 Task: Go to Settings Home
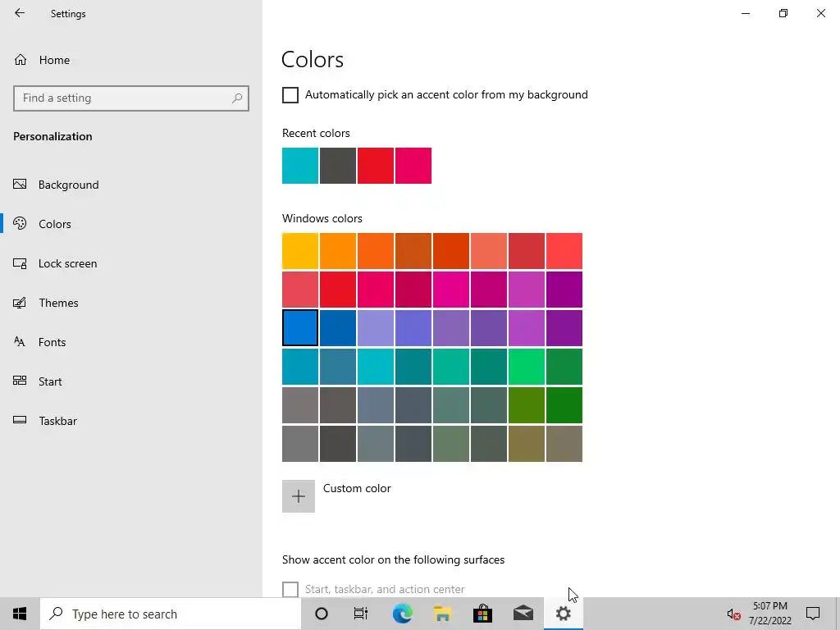tap(54, 60)
